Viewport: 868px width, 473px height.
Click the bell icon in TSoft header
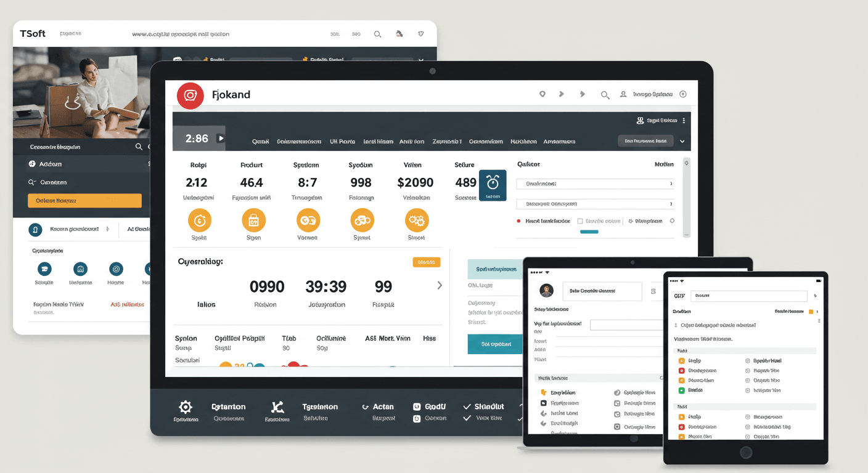click(399, 34)
